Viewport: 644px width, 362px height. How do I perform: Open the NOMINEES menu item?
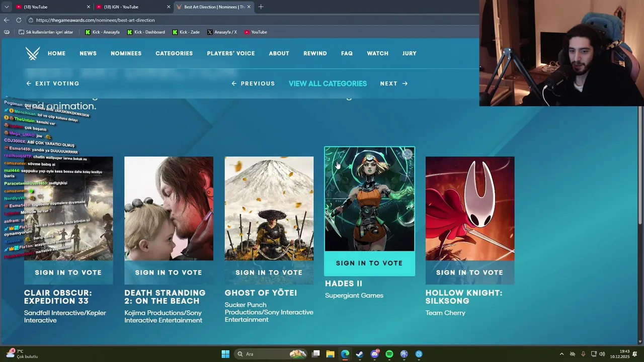(126, 53)
